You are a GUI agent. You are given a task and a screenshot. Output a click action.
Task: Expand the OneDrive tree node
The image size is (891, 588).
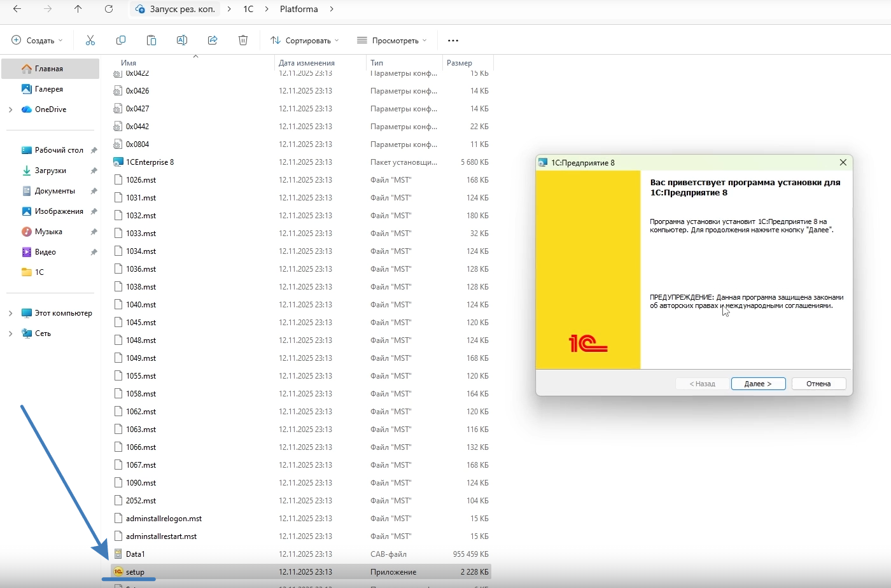(10, 109)
